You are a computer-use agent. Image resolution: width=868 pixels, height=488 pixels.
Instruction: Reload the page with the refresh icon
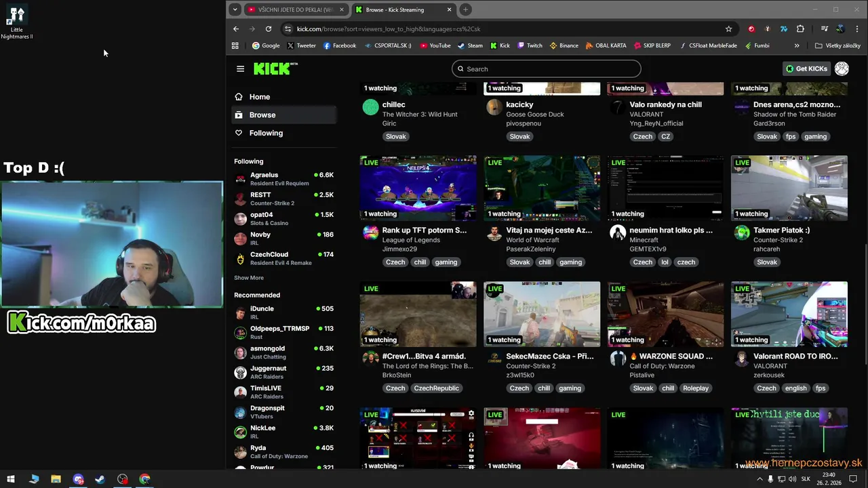(x=269, y=29)
